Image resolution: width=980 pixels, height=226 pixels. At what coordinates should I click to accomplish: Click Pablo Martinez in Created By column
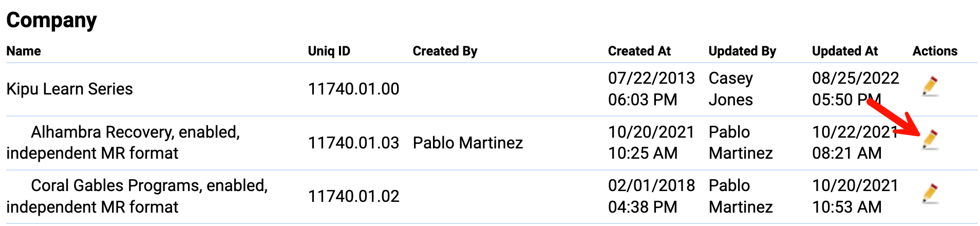[x=467, y=142]
